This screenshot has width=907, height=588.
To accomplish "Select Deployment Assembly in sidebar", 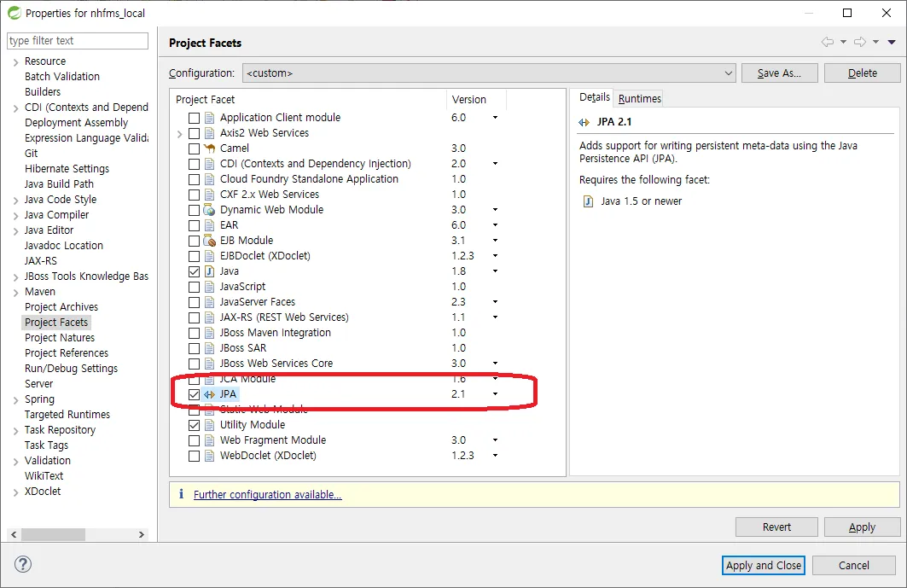I will point(76,123).
